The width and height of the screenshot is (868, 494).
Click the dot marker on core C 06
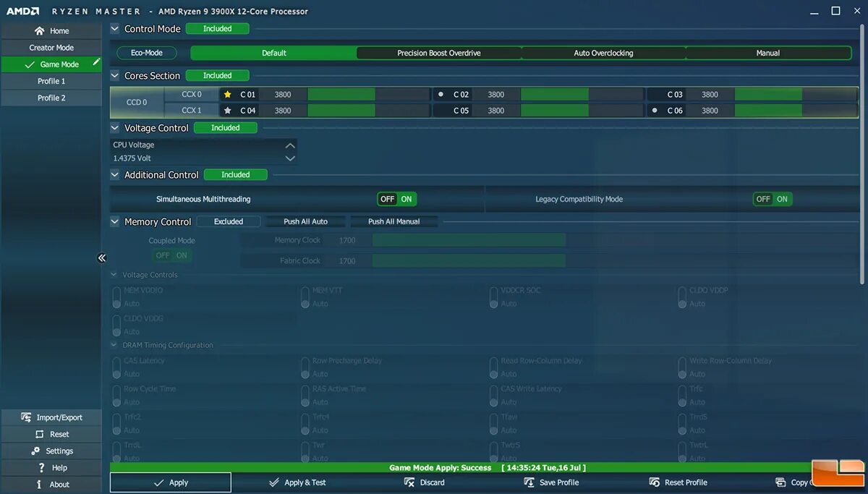click(x=655, y=111)
